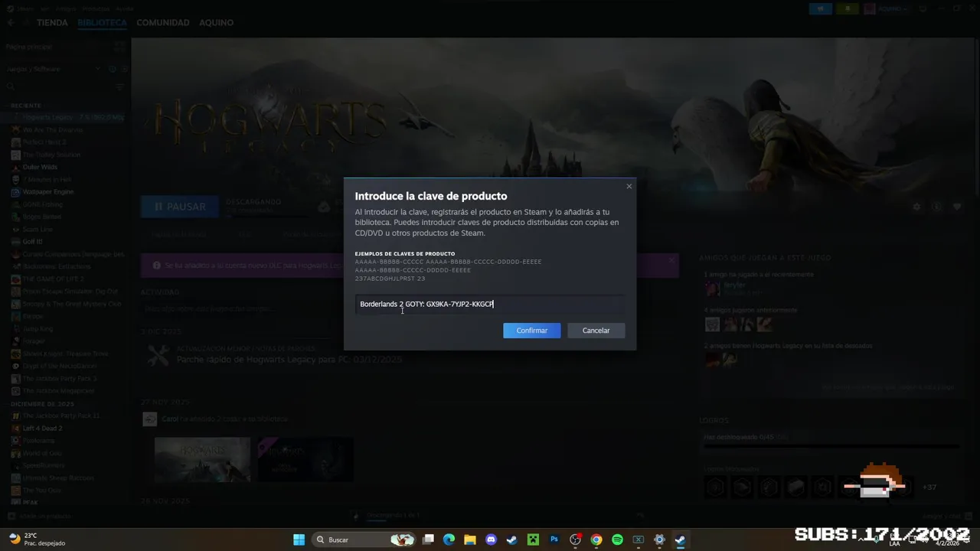Viewport: 980px width, 551px height.
Task: Click the PAUSAR download button
Action: 180,207
